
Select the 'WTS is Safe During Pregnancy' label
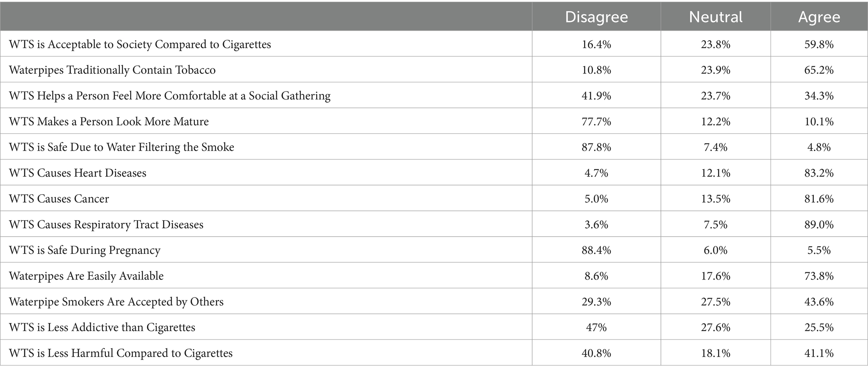[x=84, y=250]
